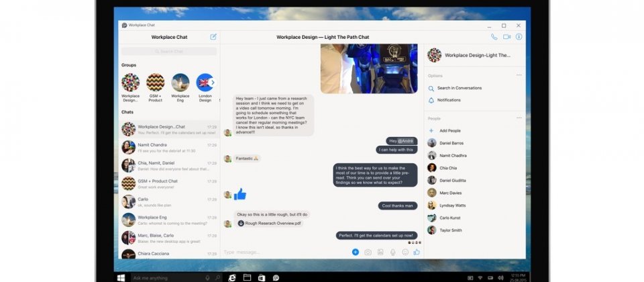Click the Workplace Chat taskbar icon
This screenshot has width=644, height=282.
tap(276, 278)
